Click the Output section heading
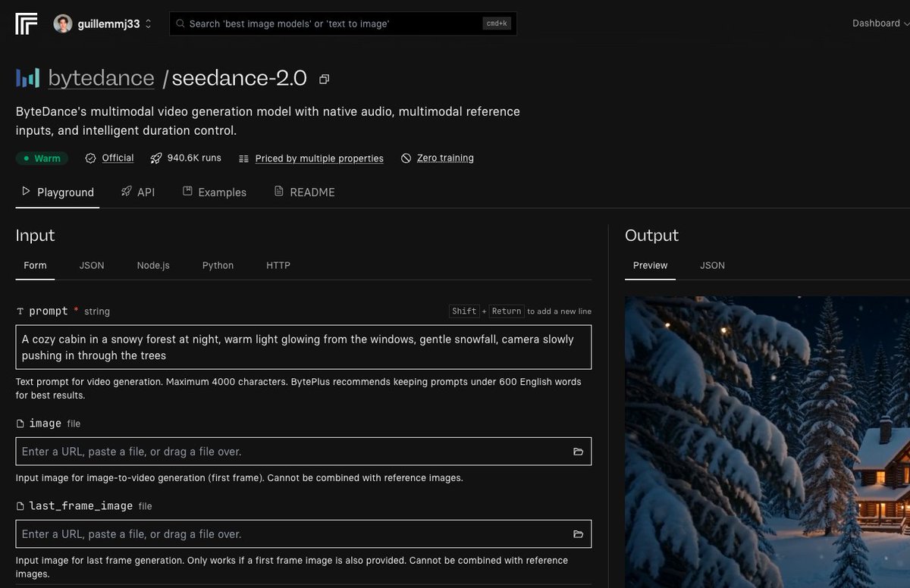This screenshot has height=588, width=910. (x=651, y=235)
